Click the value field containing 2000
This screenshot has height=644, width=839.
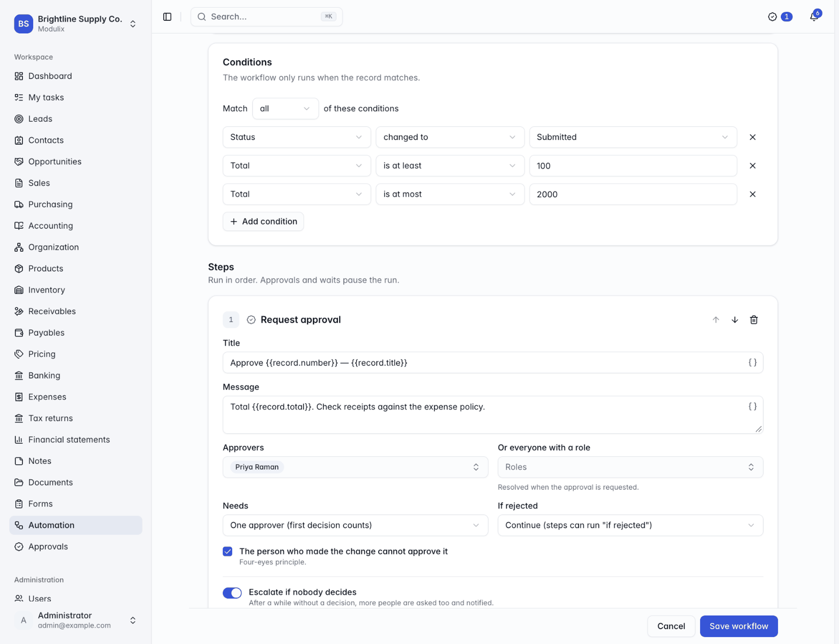633,194
